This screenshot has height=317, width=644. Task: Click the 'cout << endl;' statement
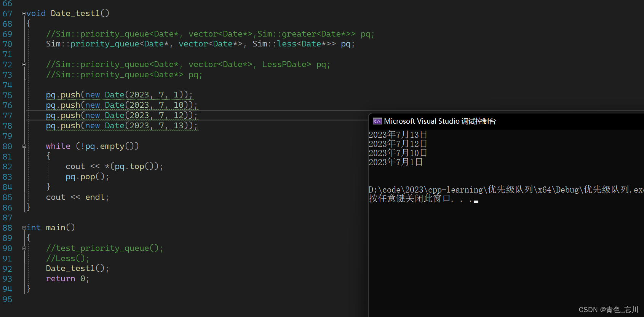click(77, 197)
